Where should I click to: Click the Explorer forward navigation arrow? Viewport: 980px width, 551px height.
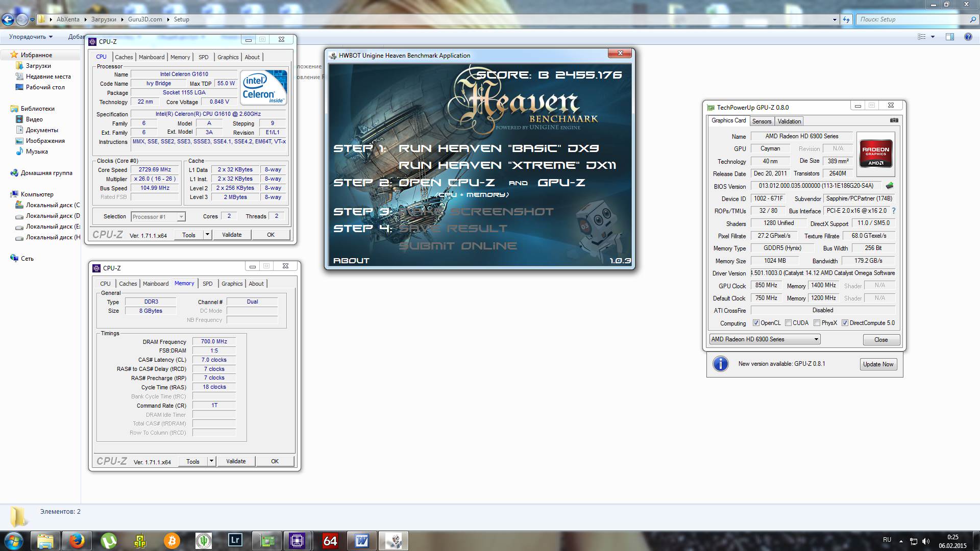click(22, 19)
